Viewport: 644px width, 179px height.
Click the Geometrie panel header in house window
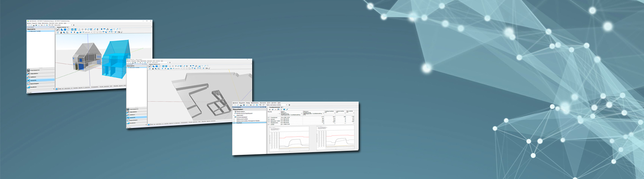pos(40,29)
